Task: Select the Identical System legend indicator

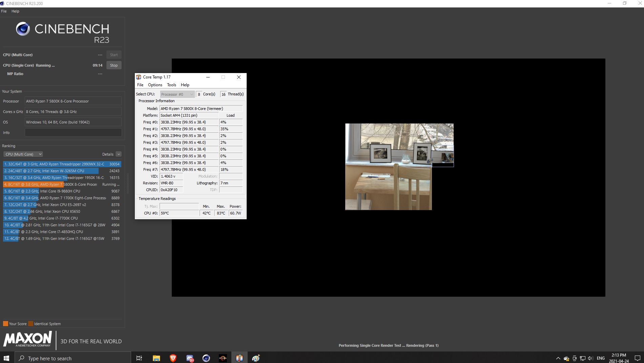Action: point(31,324)
